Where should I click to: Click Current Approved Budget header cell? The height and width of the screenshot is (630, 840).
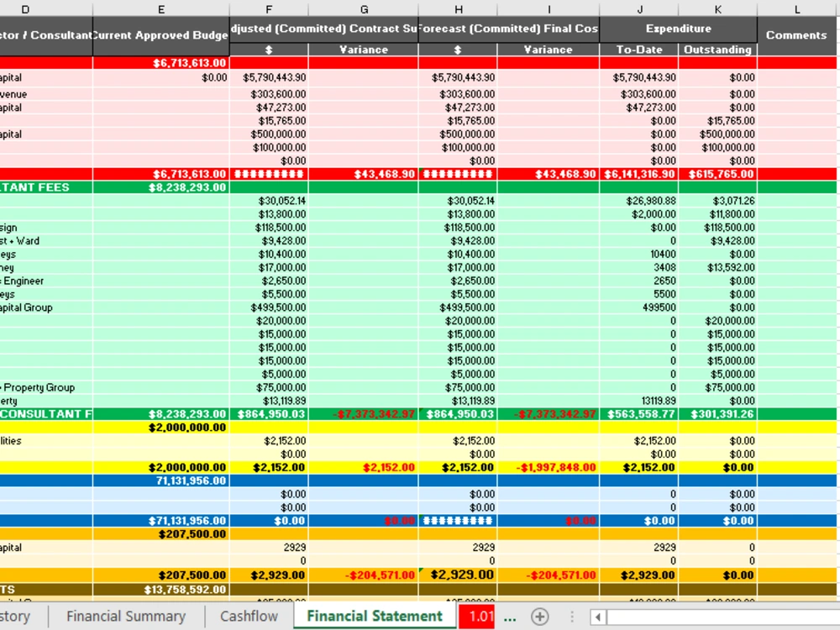tap(161, 35)
